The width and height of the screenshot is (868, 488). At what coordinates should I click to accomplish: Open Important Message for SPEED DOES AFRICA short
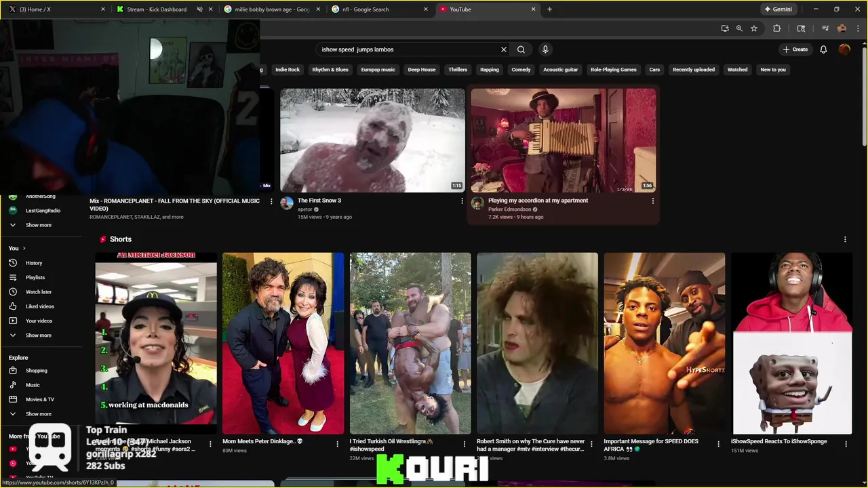pyautogui.click(x=665, y=343)
